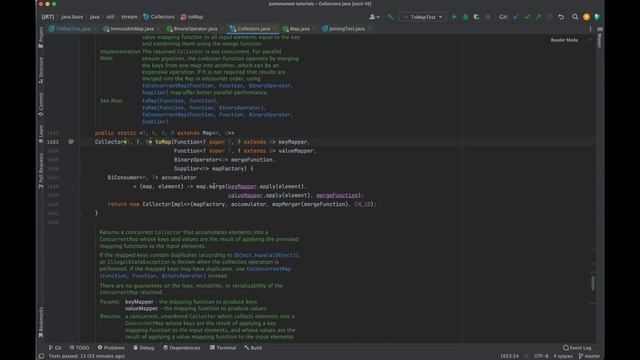
Task: Click the java.base breadcrumb
Action: coord(72,17)
